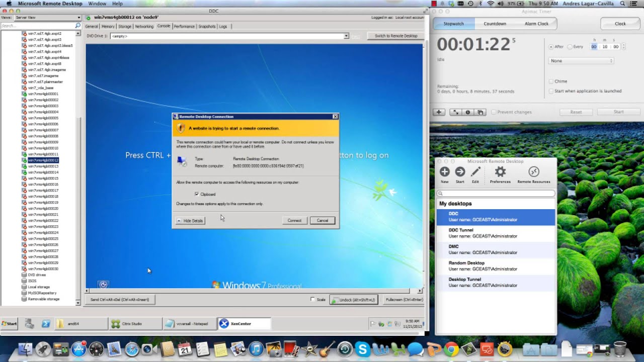Switch to the General tab
The height and width of the screenshot is (362, 644).
pos(92,26)
